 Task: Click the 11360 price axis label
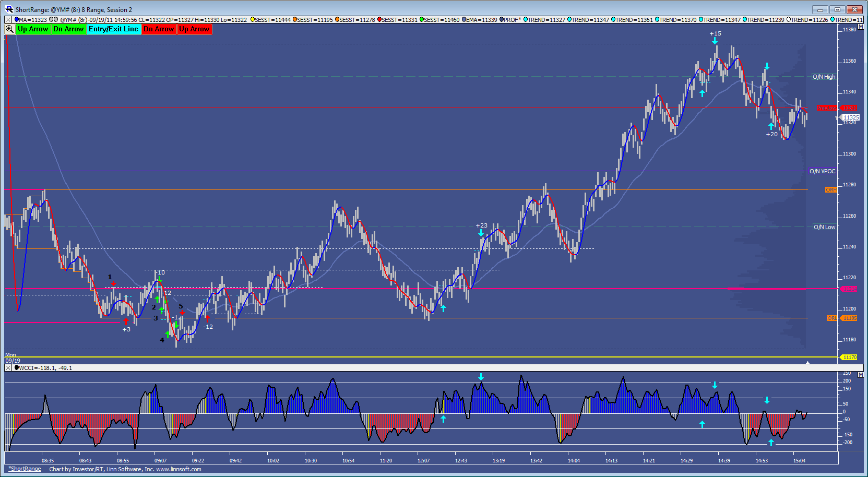click(849, 61)
